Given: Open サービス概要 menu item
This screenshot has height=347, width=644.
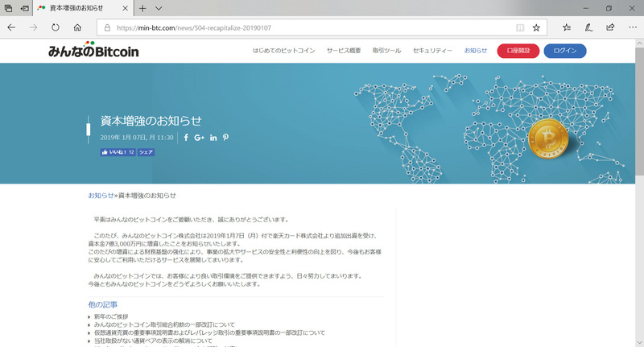Looking at the screenshot, I should coord(344,51).
